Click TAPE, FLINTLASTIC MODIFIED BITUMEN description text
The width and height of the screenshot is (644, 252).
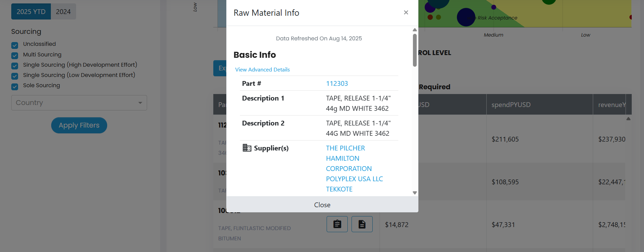pos(255,233)
